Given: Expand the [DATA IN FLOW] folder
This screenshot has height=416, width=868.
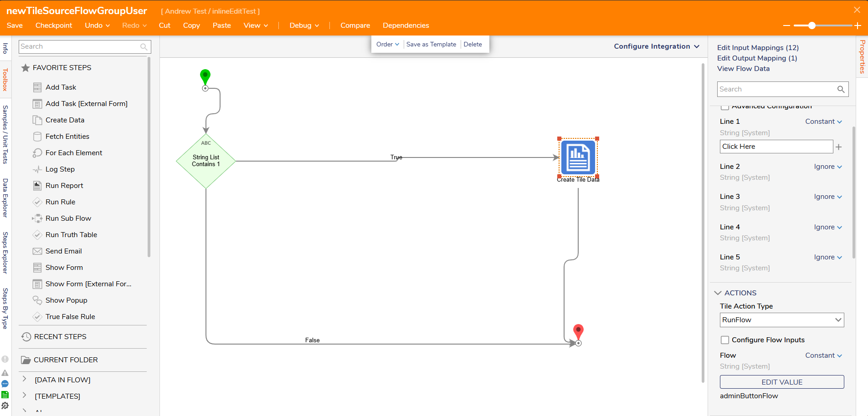Looking at the screenshot, I should pyautogui.click(x=25, y=379).
